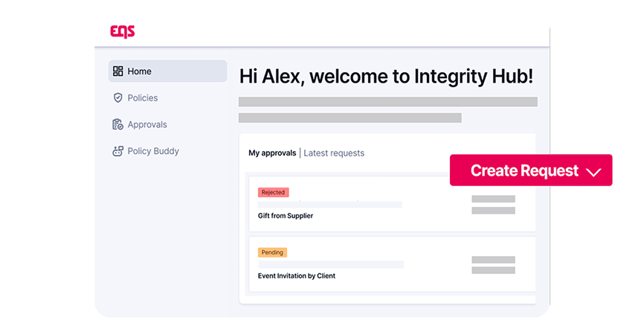Switch to the My approvals tab
This screenshot has height=335, width=644.
pos(272,153)
